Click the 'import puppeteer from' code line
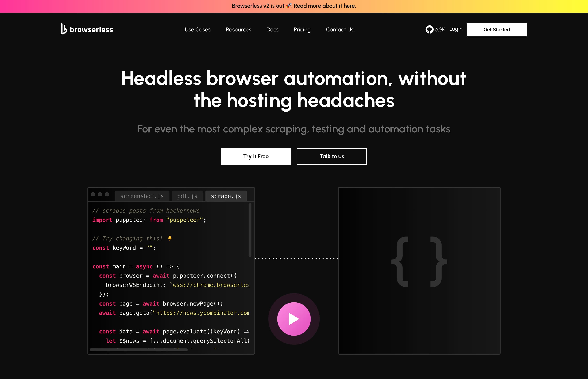The image size is (588, 379). click(149, 220)
